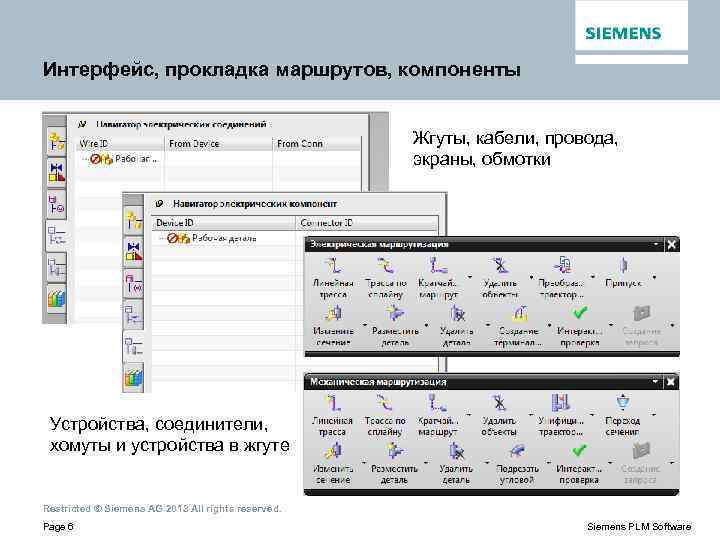Open the books library tab in the connections navigator sidebar
The width and height of the screenshot is (720, 540).
pyautogui.click(x=56, y=299)
